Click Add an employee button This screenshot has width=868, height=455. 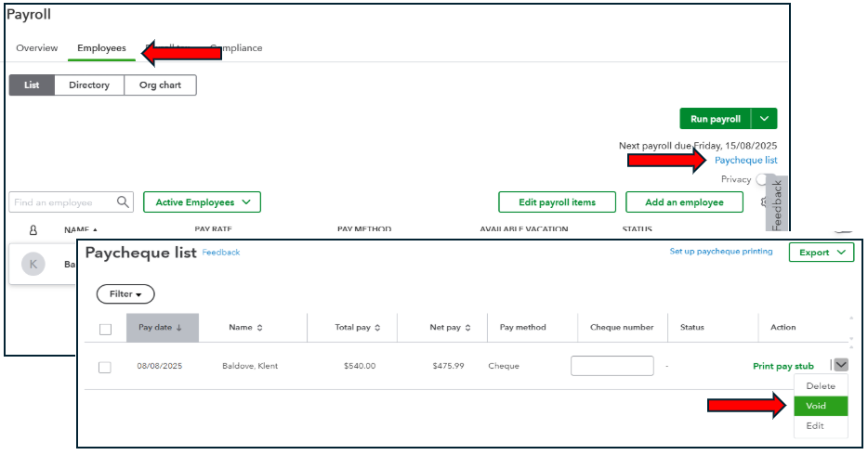[684, 202]
